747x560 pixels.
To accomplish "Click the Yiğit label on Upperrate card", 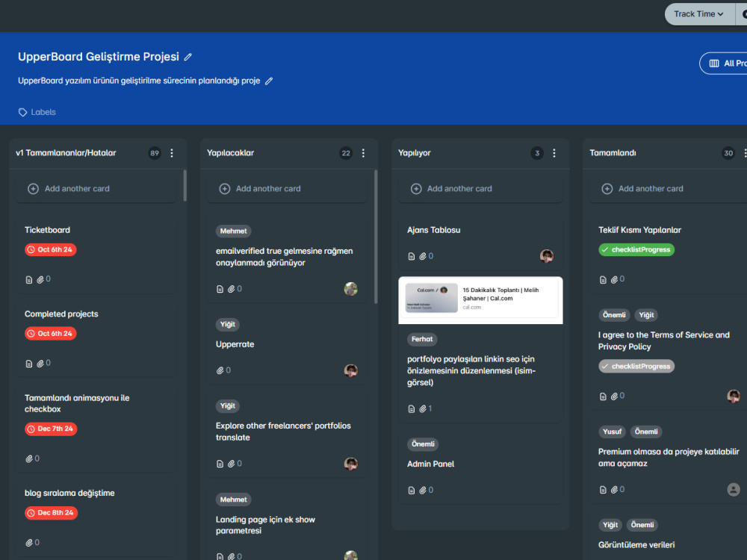I will point(228,325).
